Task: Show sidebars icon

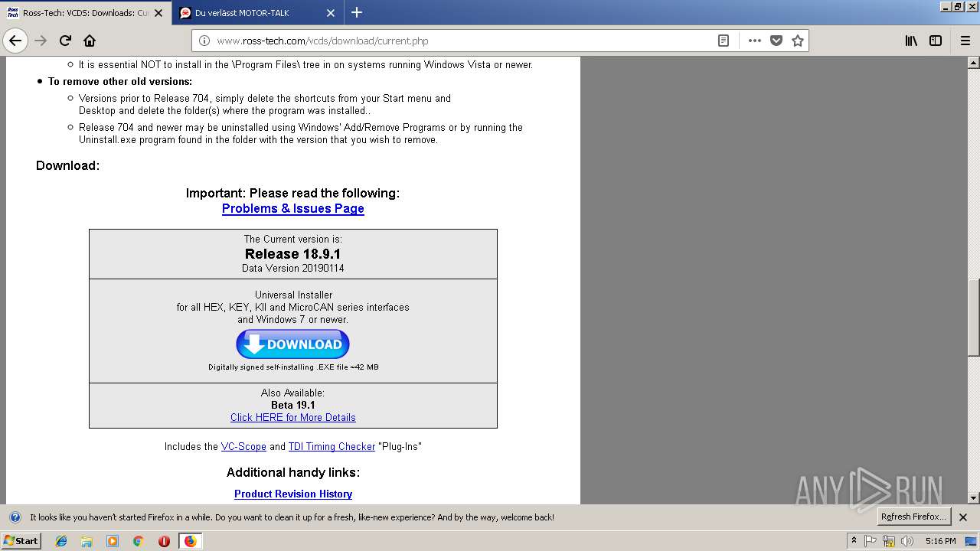Action: [x=936, y=41]
